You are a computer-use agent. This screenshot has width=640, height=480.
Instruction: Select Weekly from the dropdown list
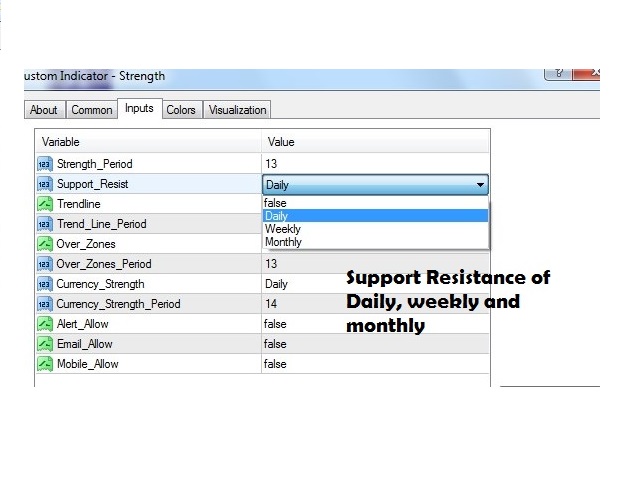(x=282, y=229)
